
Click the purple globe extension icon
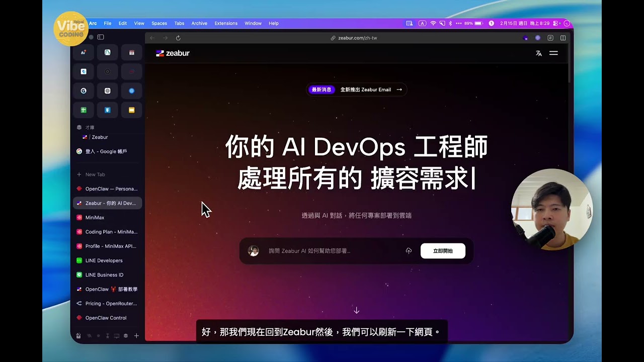coord(537,38)
